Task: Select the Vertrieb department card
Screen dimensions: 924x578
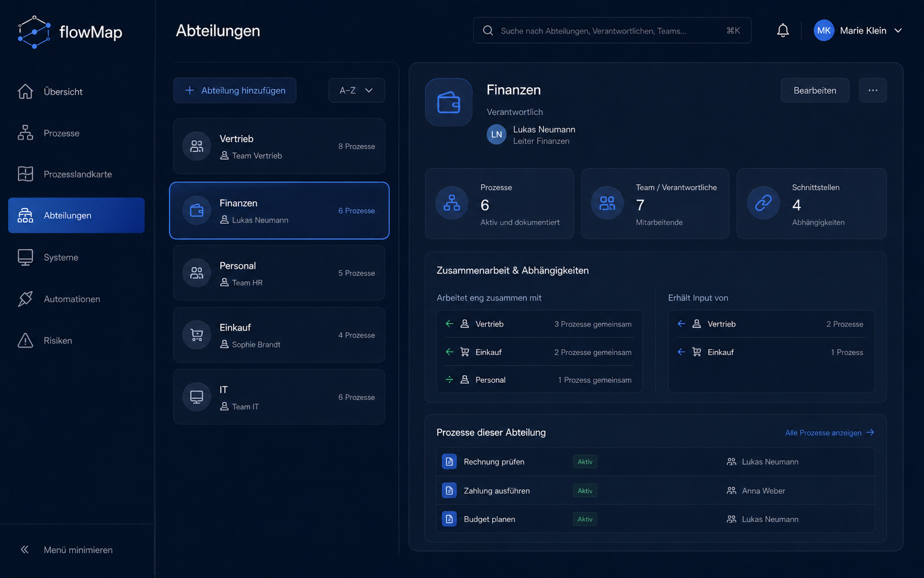Action: 279,146
